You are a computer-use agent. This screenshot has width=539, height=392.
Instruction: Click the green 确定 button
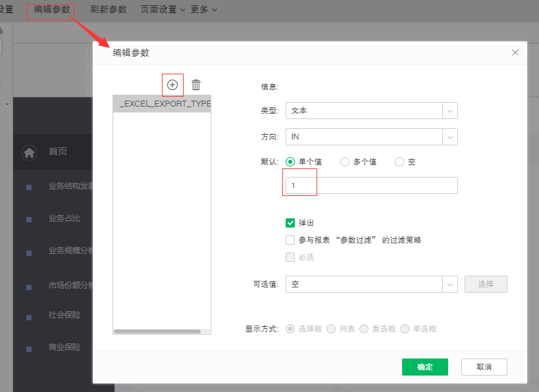[x=424, y=367]
